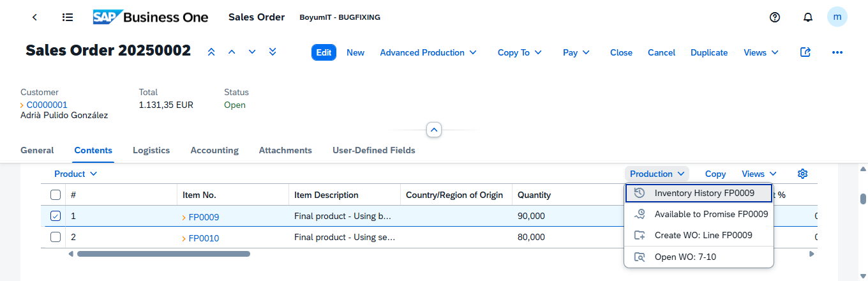Click the page vertical scrollbar thumb
The width and height of the screenshot is (868, 281).
(864, 199)
